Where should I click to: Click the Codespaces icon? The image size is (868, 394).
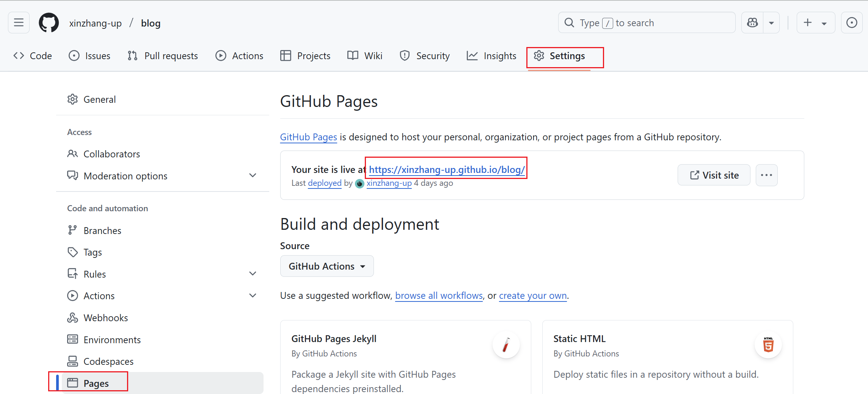(x=72, y=361)
